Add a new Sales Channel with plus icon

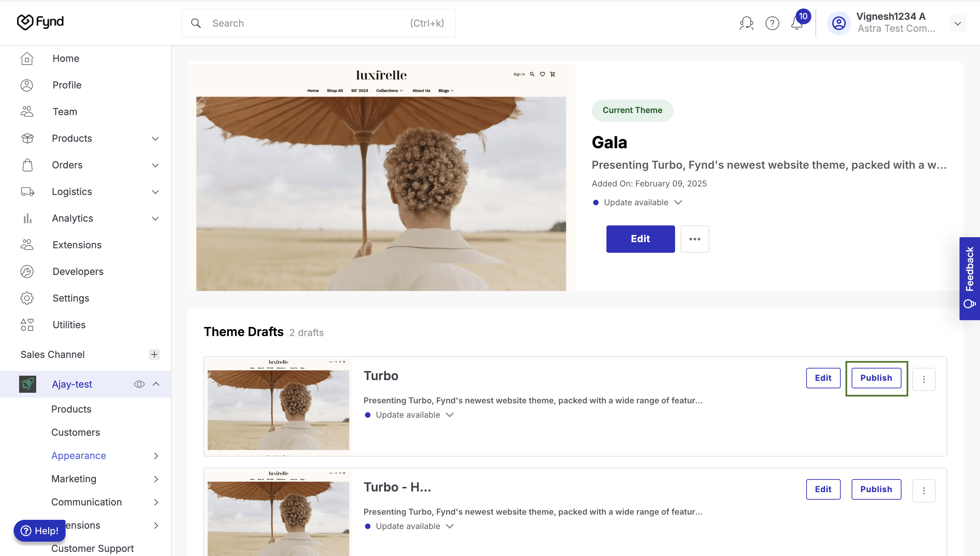154,355
